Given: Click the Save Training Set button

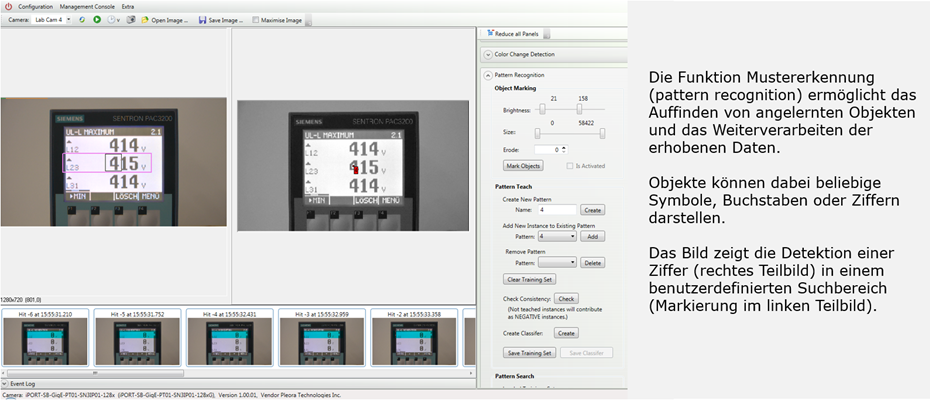Looking at the screenshot, I should pos(531,352).
